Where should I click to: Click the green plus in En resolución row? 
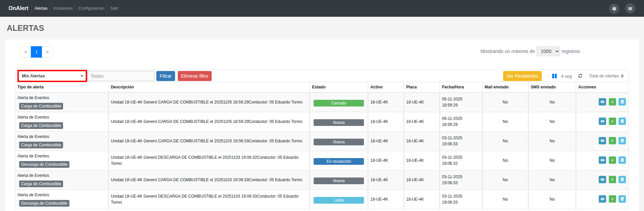[x=612, y=160]
